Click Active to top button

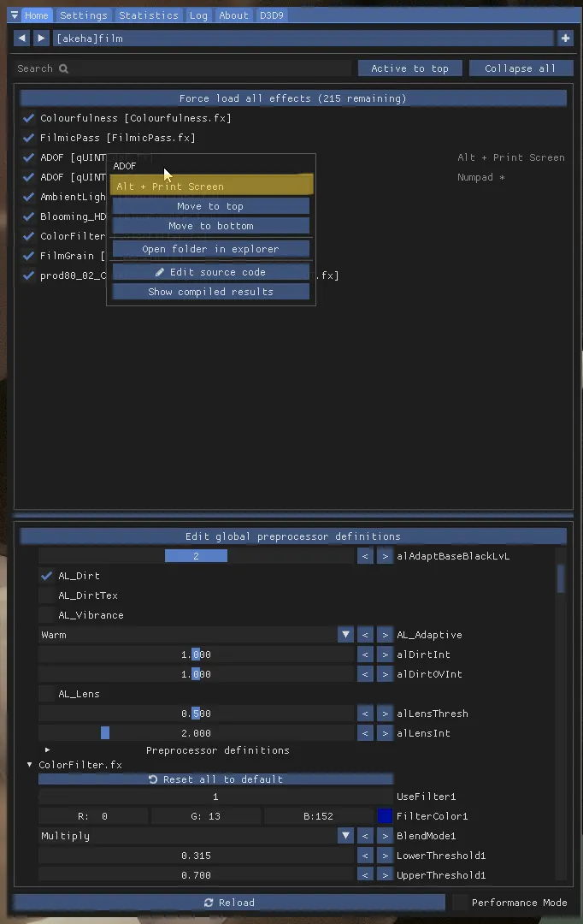pos(409,68)
